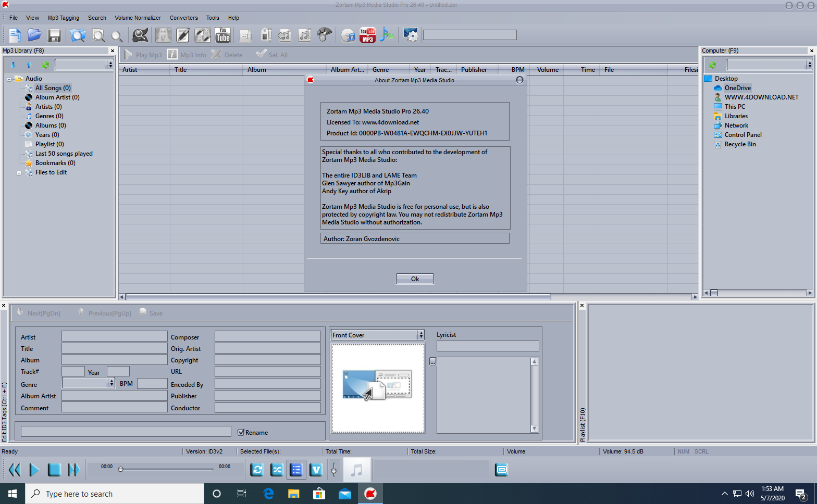Close the Computer (F9) panel
This screenshot has height=504, width=817.
pos(811,51)
